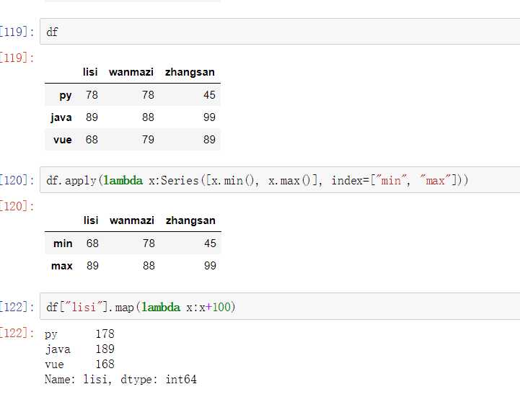This screenshot has height=420, width=520.
Task: Click the "py" row label in first table
Action: (66, 95)
